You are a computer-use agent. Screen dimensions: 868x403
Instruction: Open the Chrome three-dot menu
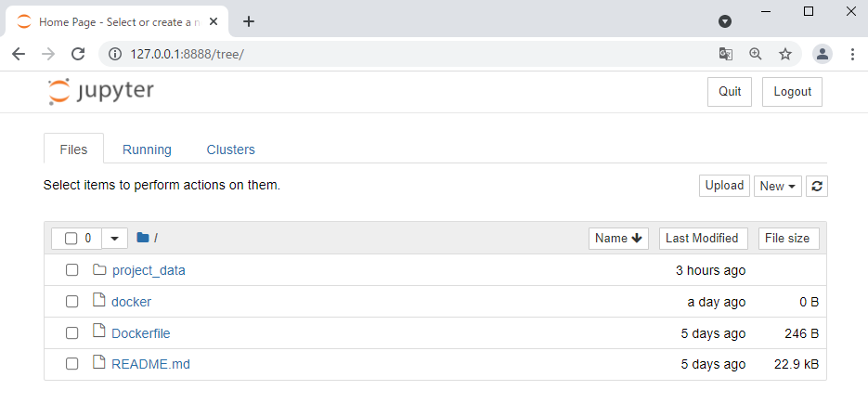[x=852, y=54]
